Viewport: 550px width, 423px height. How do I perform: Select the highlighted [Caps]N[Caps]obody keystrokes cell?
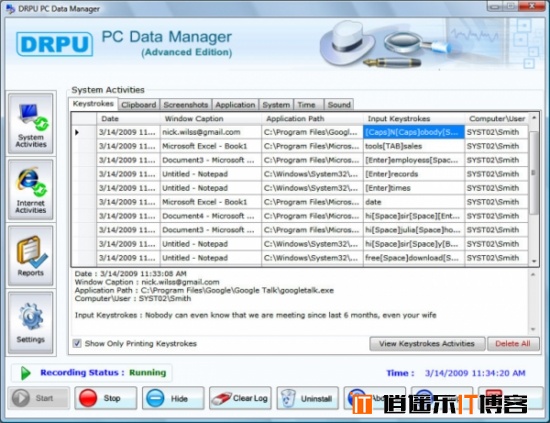(x=414, y=132)
